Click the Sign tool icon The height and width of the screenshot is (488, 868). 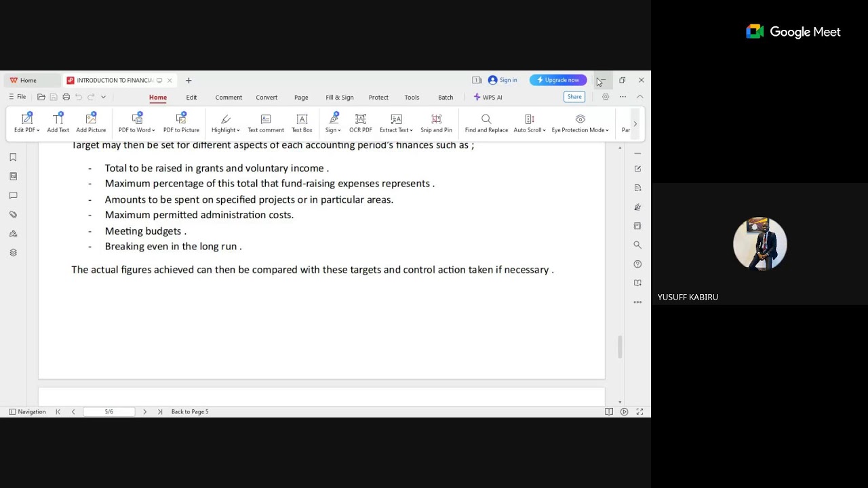click(x=333, y=119)
